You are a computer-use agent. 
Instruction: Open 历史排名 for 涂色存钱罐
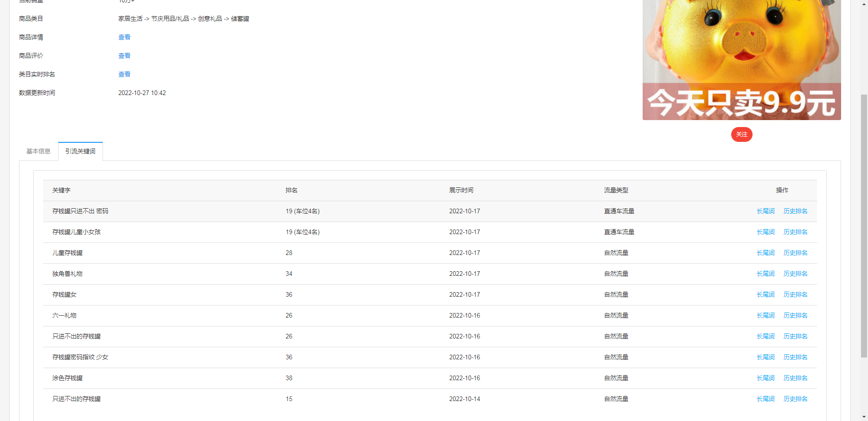[x=795, y=378]
